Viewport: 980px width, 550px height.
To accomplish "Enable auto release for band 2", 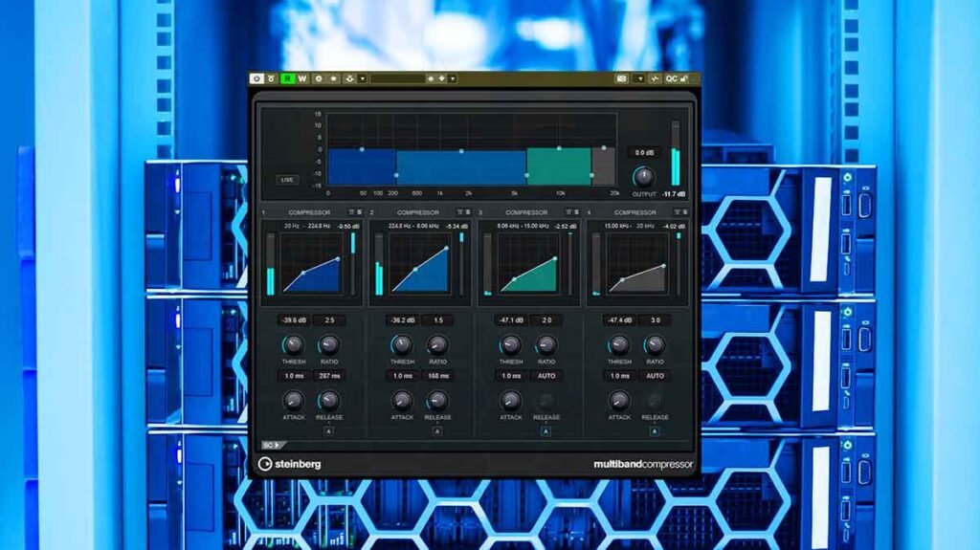I will (x=437, y=431).
